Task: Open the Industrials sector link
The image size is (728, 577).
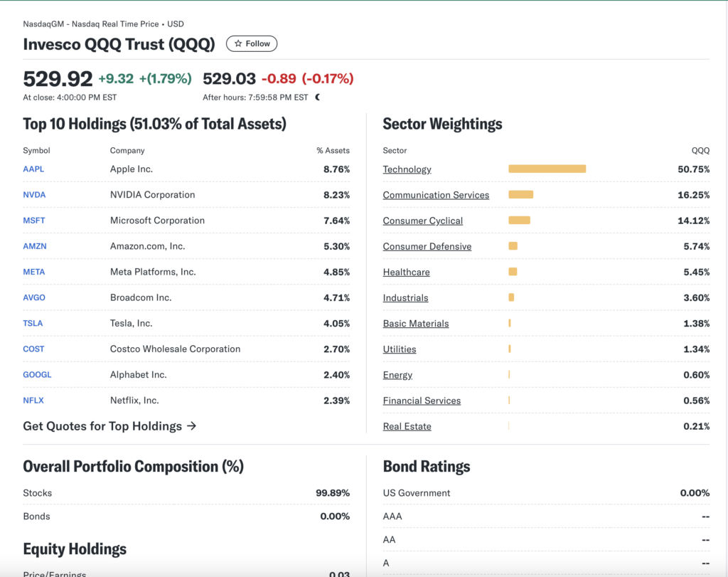Action: (406, 298)
